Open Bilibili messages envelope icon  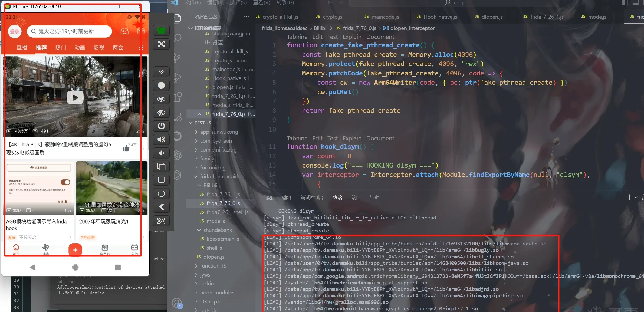point(141,31)
